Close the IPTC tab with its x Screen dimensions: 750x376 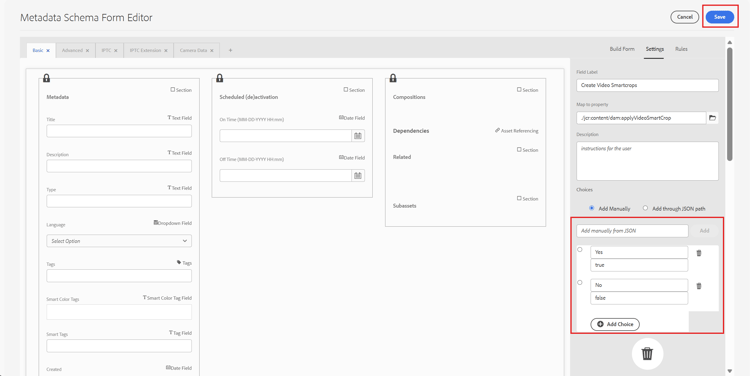point(116,50)
